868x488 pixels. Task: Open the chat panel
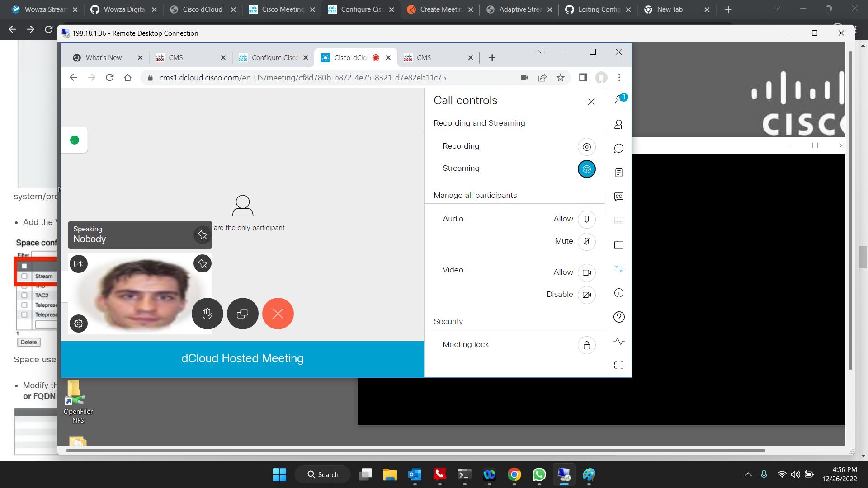point(618,148)
